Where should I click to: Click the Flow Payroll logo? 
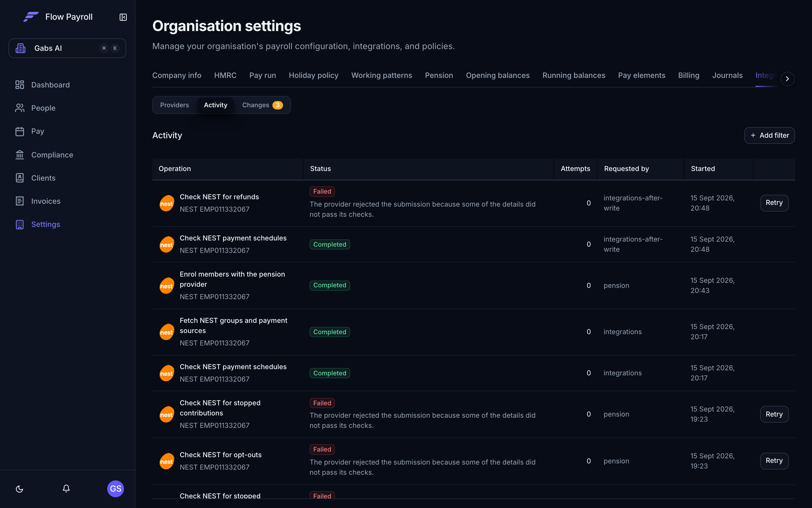31,17
